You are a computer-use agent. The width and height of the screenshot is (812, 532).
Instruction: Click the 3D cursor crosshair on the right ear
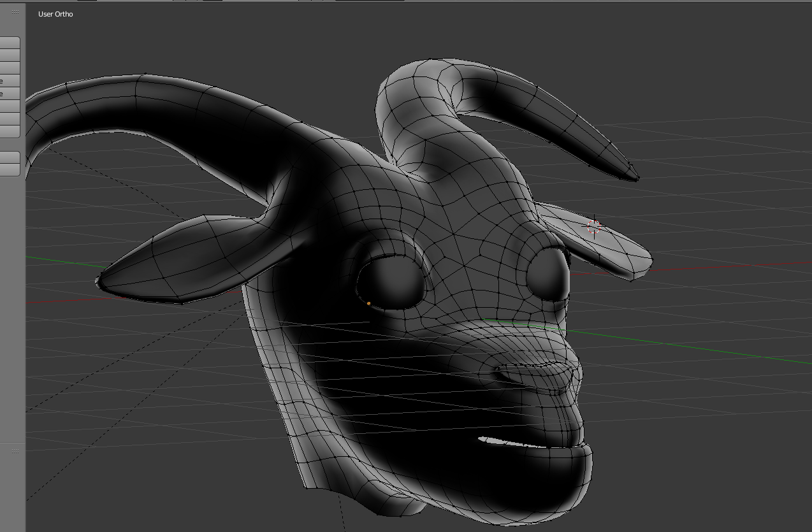tap(593, 226)
